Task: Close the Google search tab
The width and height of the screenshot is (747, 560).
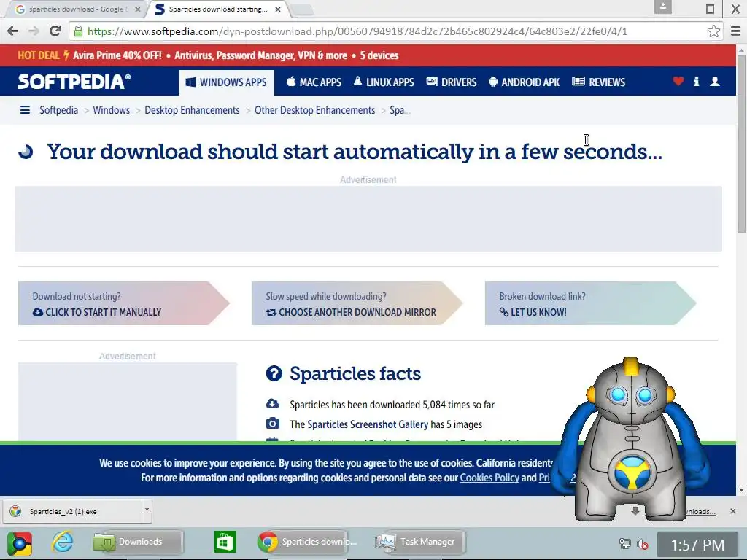Action: click(x=137, y=9)
